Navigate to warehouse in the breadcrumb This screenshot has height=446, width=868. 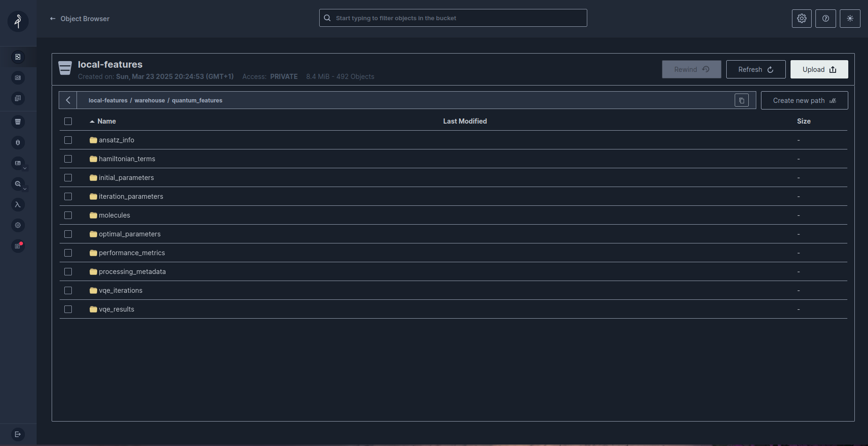[x=149, y=100]
